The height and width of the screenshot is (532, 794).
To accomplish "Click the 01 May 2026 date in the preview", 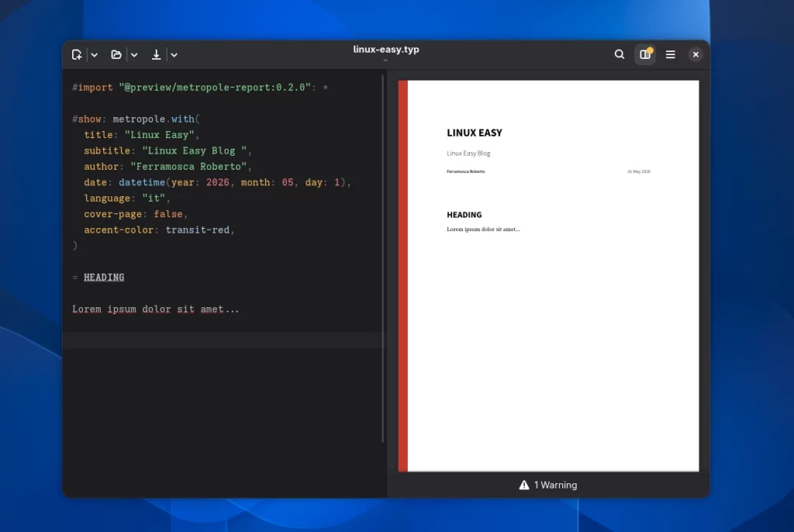I will (639, 171).
